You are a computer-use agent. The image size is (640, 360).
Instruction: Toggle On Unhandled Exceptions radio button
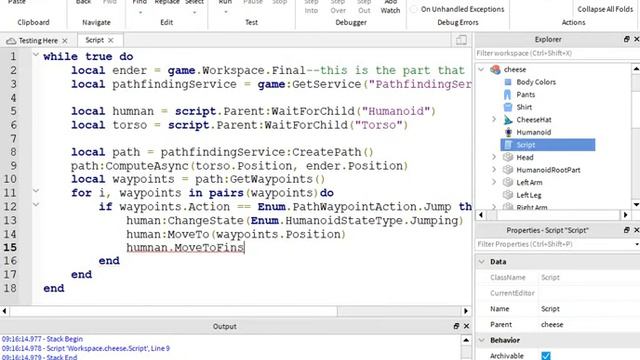coord(414,9)
